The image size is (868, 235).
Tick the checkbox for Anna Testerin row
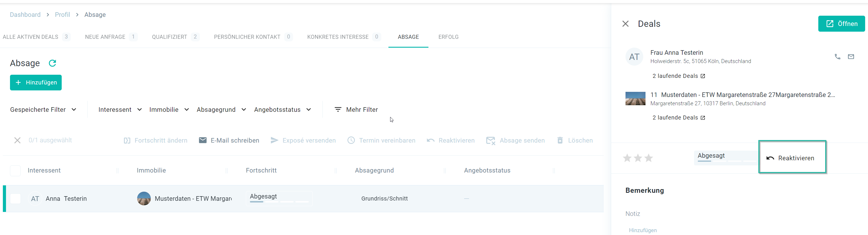coord(15,199)
